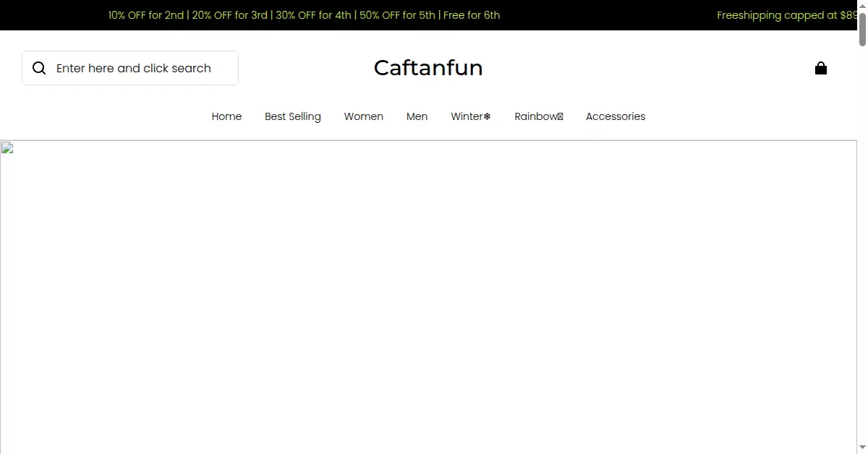Image resolution: width=868 pixels, height=454 pixels.
Task: Open the Winter collection menu
Action: (471, 116)
